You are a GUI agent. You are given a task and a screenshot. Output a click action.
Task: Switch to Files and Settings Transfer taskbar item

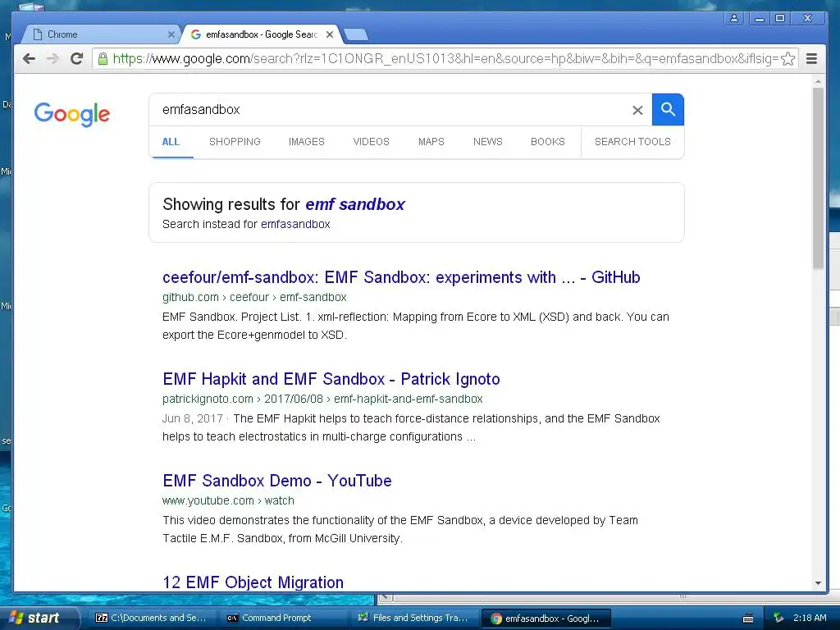coord(414,619)
